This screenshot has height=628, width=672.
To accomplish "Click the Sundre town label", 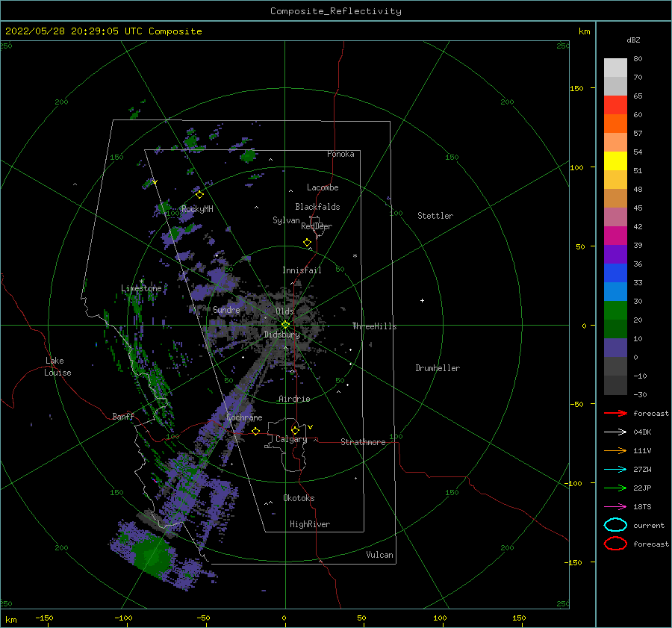I will click(226, 310).
